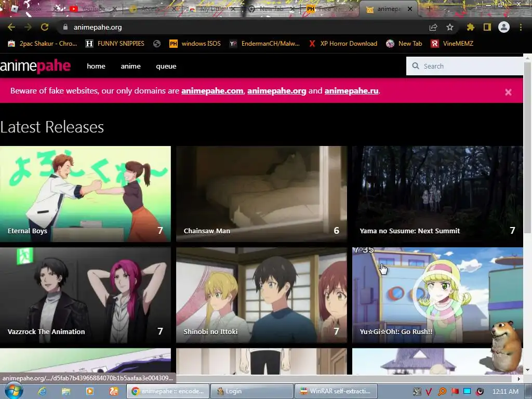This screenshot has width=532, height=399.
Task: Open the Chainsaw Man episode thumbnail
Action: (x=262, y=194)
